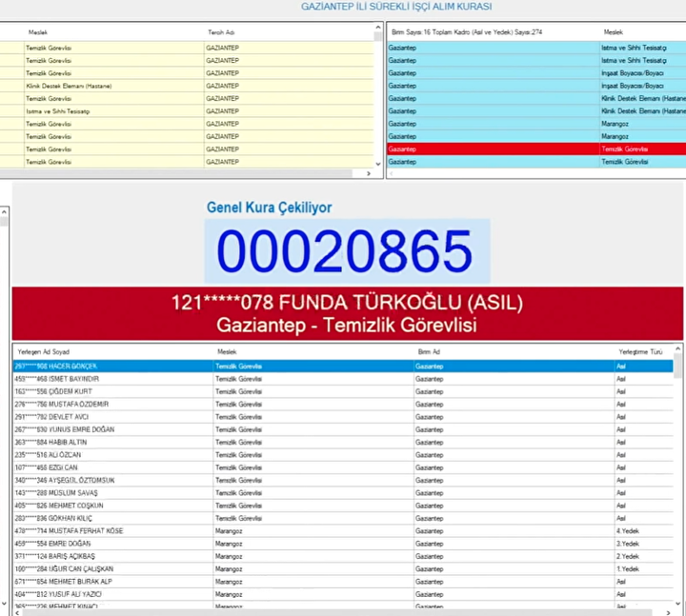Click the right arrow of the placed candidates horizontal scrollbar
The image size is (686, 616).
[x=668, y=612]
